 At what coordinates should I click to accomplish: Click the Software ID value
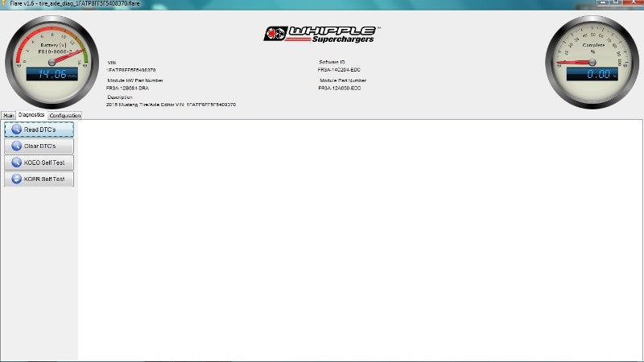click(339, 70)
